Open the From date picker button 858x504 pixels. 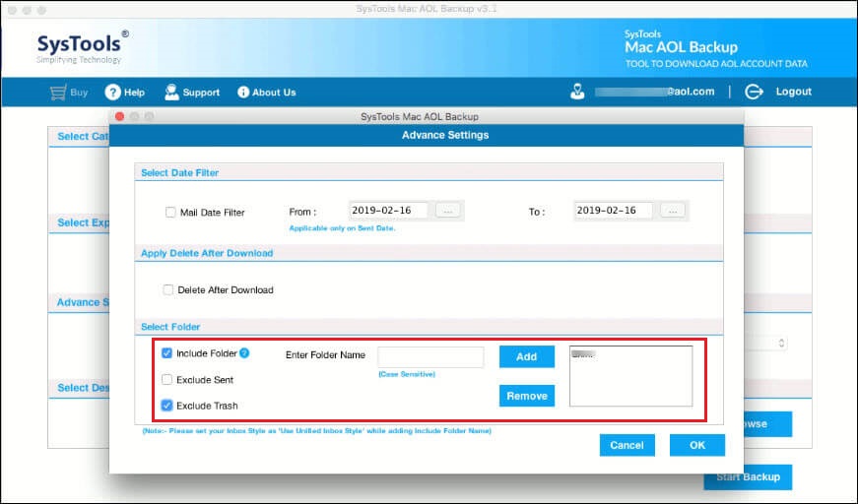[447, 211]
